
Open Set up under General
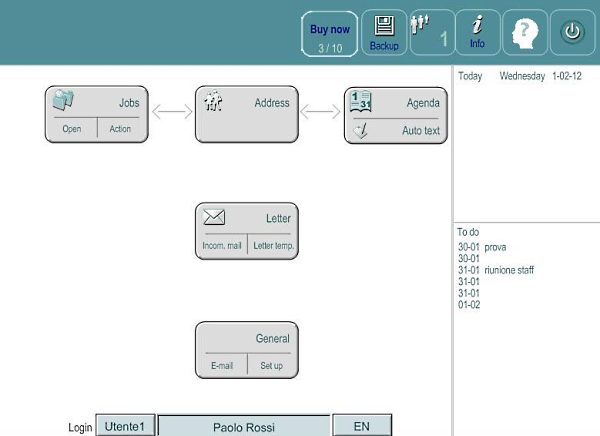pos(272,366)
